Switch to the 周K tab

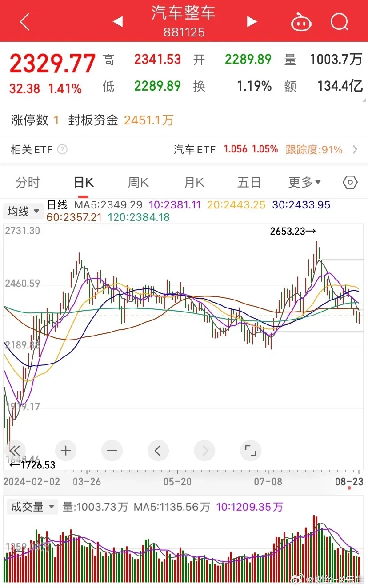tap(138, 182)
